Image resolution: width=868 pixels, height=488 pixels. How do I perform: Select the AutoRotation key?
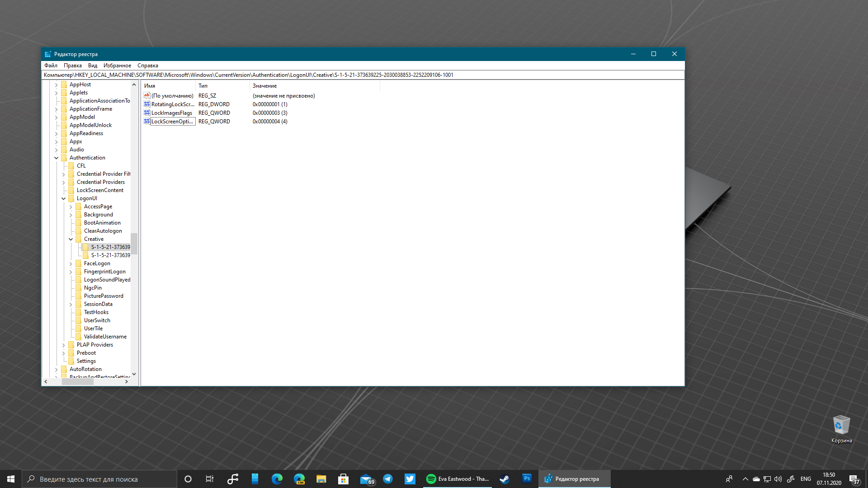coord(85,369)
